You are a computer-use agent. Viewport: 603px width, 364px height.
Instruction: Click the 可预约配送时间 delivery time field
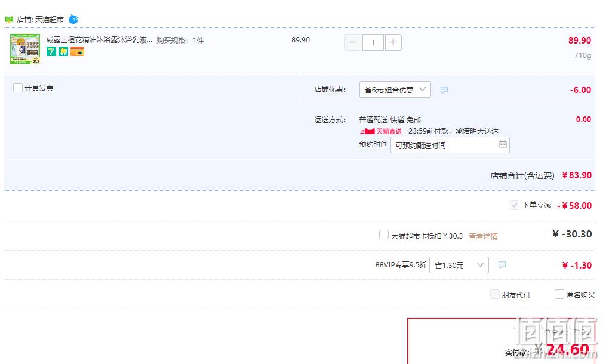pyautogui.click(x=450, y=145)
